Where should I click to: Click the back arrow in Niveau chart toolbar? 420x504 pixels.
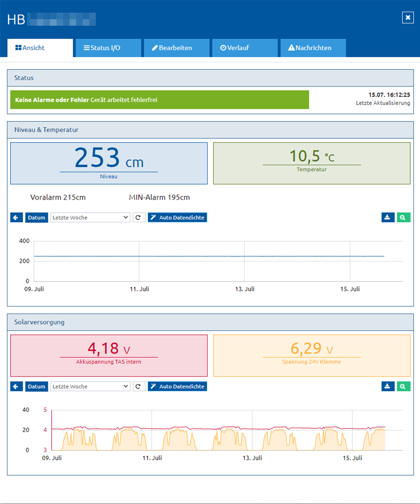(x=16, y=218)
